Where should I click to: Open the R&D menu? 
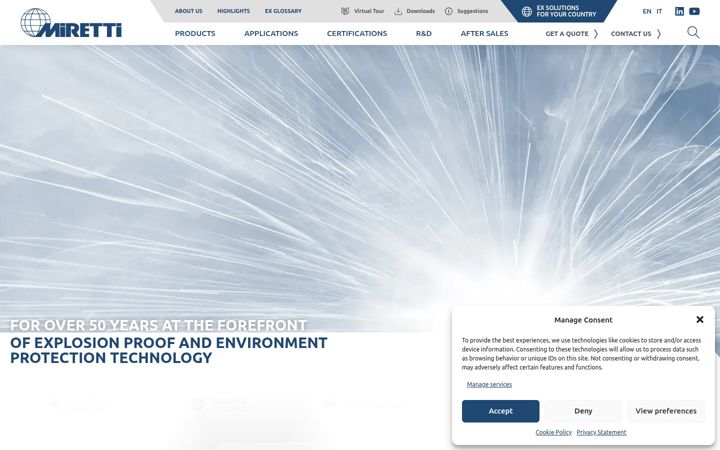pos(423,34)
